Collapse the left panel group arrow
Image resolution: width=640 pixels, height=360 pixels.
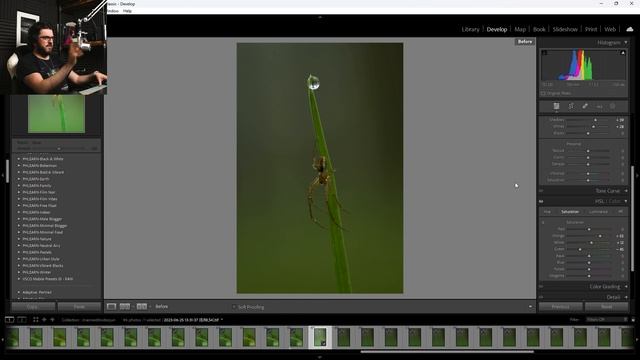pyautogui.click(x=3, y=176)
